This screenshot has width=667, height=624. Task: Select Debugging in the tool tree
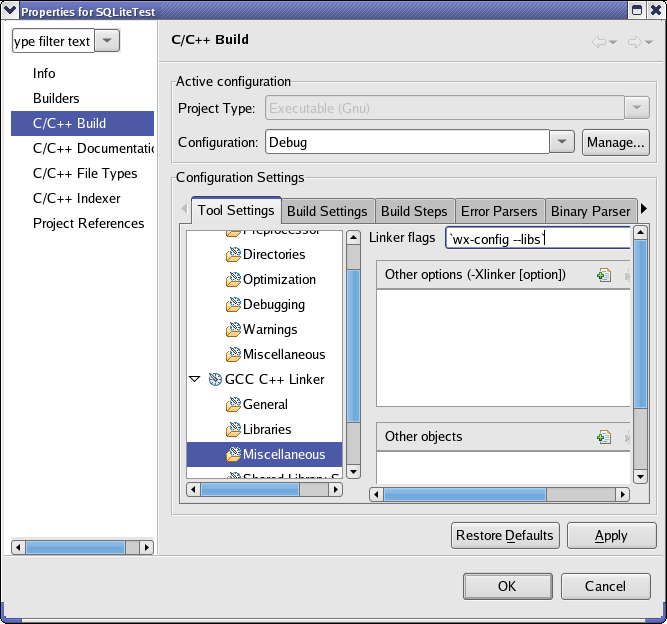click(x=274, y=305)
